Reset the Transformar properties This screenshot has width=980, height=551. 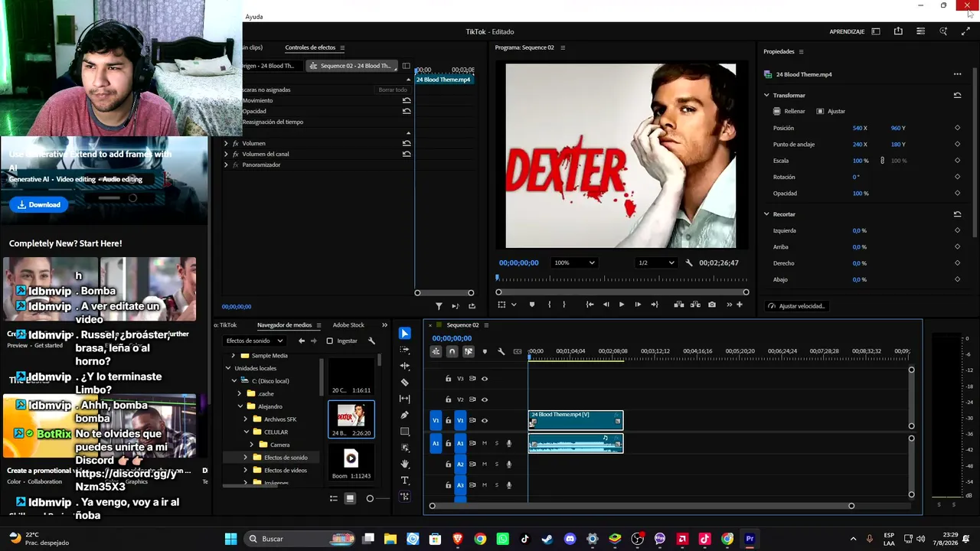click(x=957, y=95)
